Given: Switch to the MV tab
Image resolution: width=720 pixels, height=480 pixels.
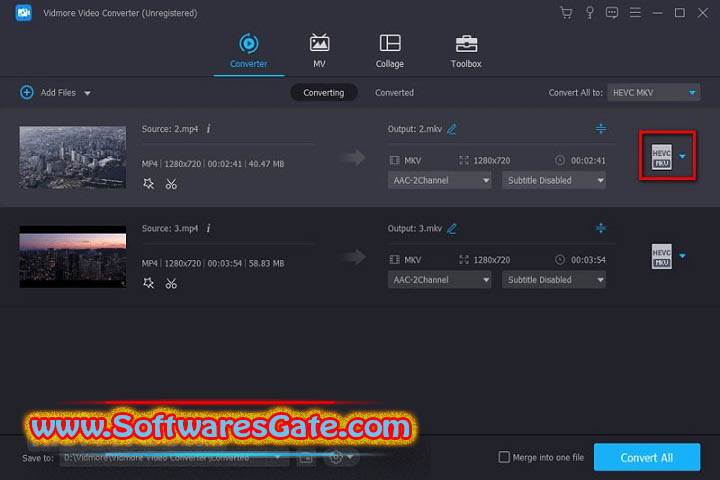Looking at the screenshot, I should pos(319,51).
